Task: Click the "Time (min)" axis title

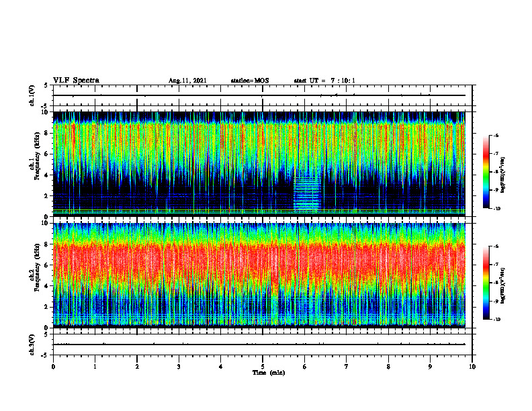Action: click(269, 373)
